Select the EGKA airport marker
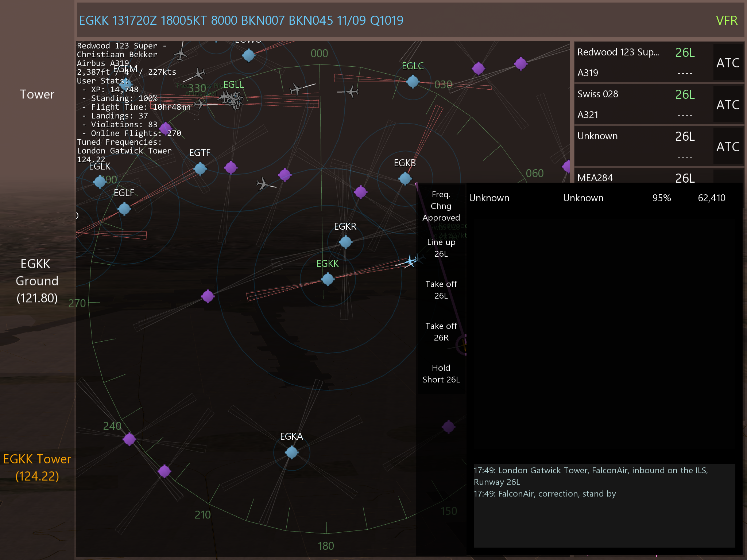Viewport: 747px width, 560px height. coord(291,452)
